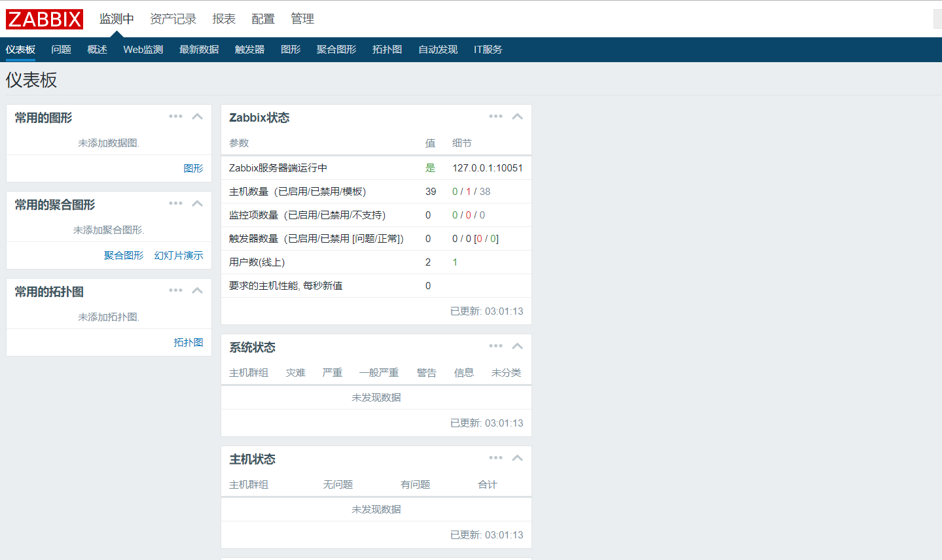
Task: Click the 合计 column header
Action: pyautogui.click(x=488, y=485)
